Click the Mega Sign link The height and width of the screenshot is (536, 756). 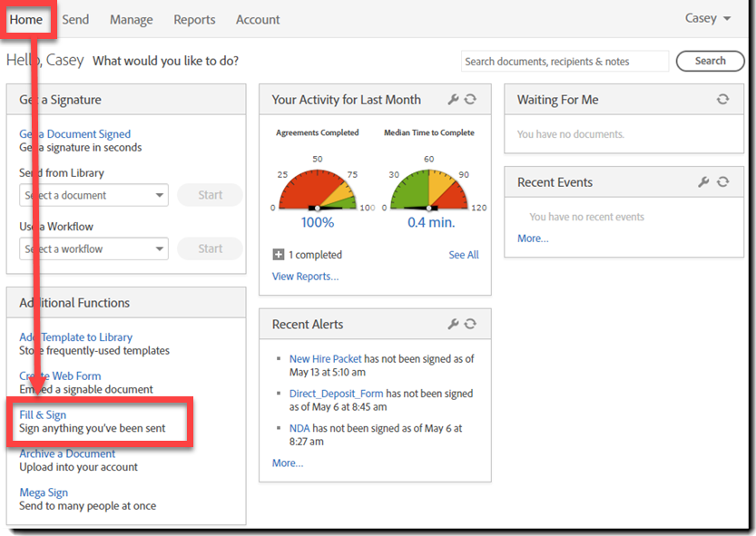[x=44, y=492]
